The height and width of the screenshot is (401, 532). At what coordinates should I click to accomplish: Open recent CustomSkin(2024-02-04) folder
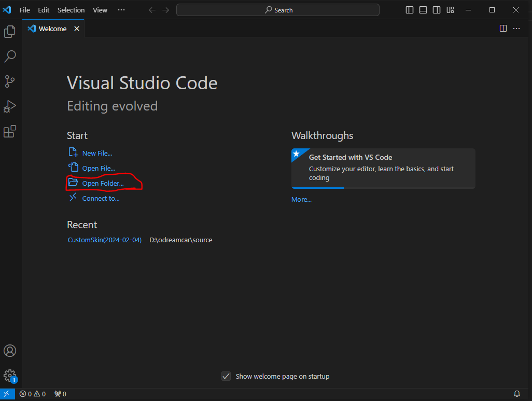[x=105, y=240]
